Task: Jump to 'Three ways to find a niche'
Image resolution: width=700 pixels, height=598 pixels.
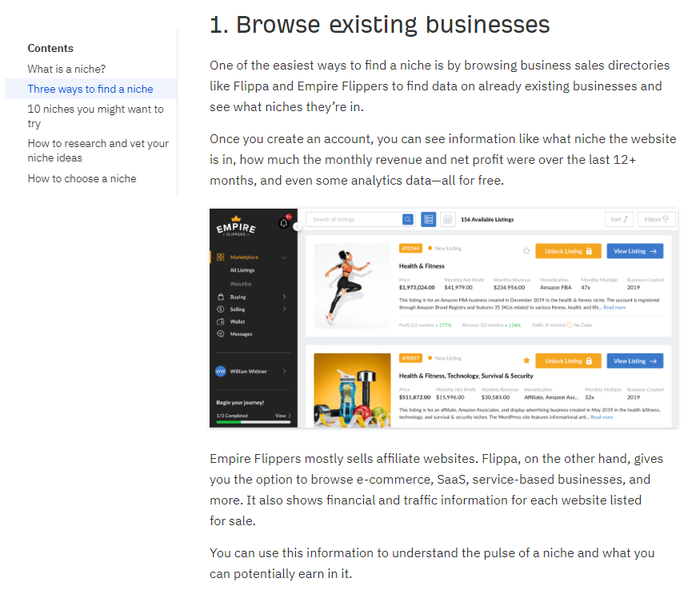Action: coord(90,90)
